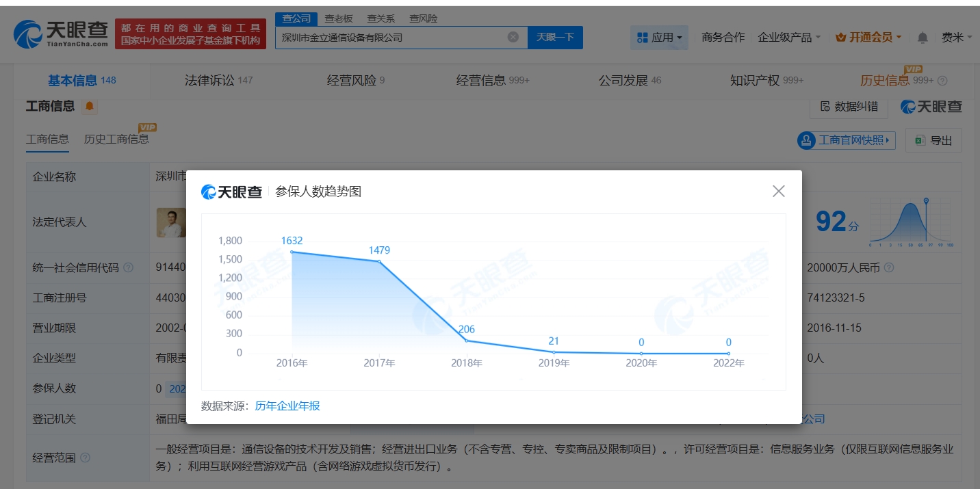Click the 2018年 data point showing 206
Viewport: 980px width, 489px height.
coord(467,341)
